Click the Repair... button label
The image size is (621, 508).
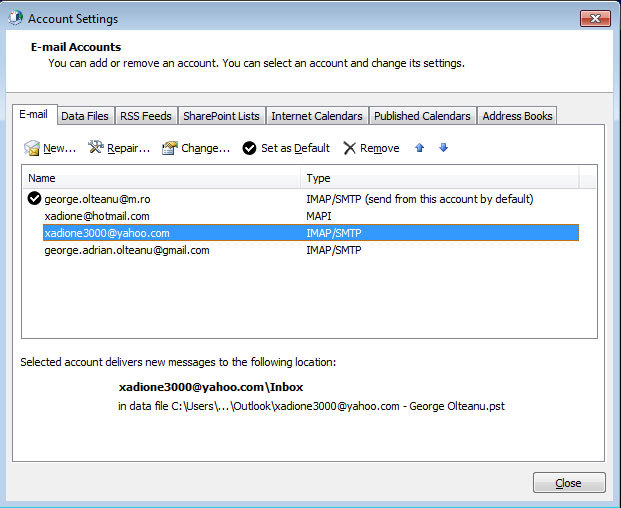pyautogui.click(x=129, y=148)
